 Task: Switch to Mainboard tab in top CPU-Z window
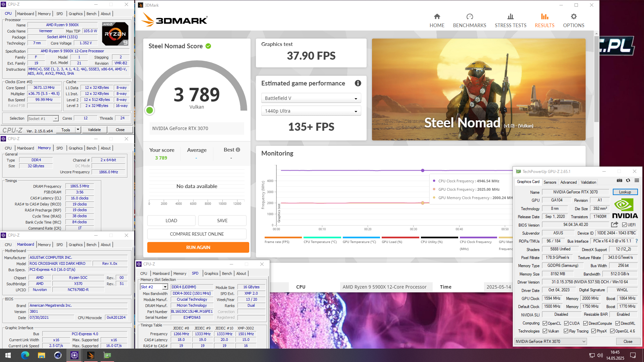point(25,14)
